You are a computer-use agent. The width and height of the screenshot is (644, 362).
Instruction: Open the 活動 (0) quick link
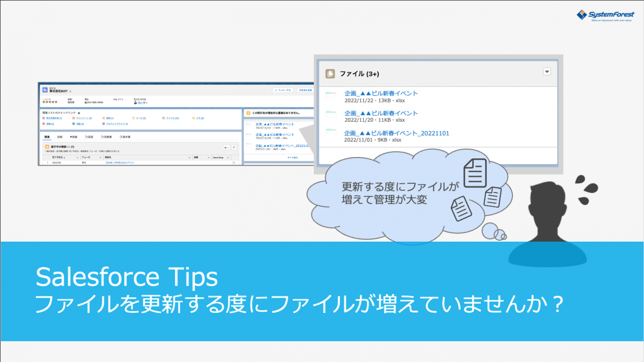80,124
